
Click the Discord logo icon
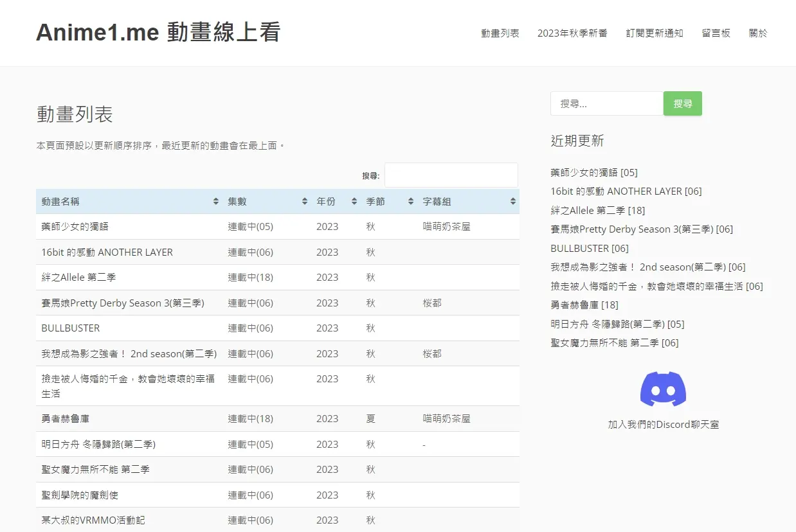click(x=663, y=389)
